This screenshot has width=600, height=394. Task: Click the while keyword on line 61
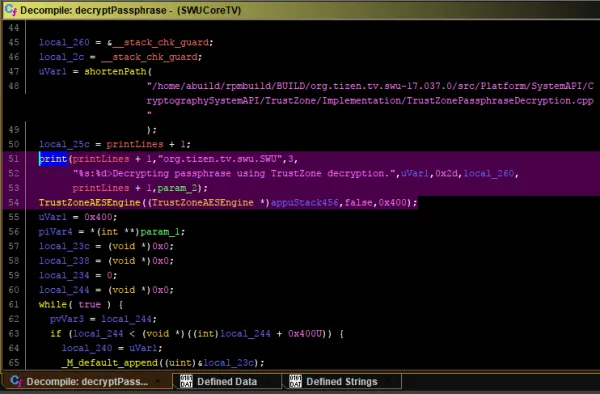[53, 304]
